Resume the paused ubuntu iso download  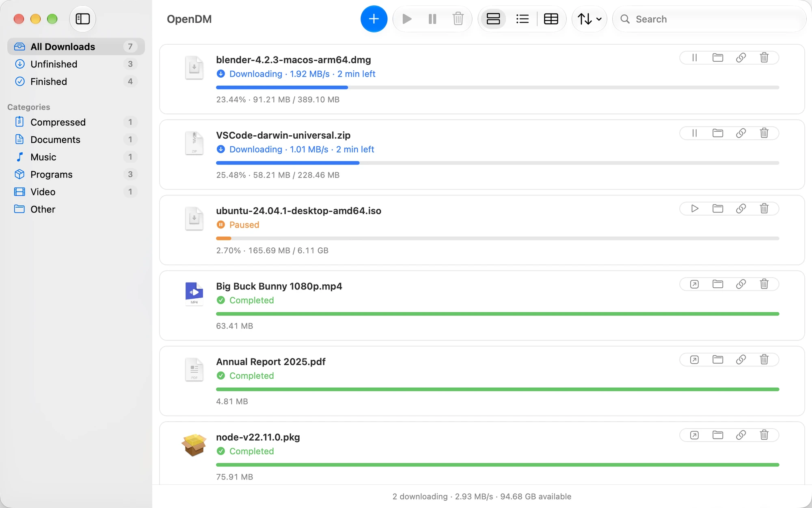[x=695, y=208]
